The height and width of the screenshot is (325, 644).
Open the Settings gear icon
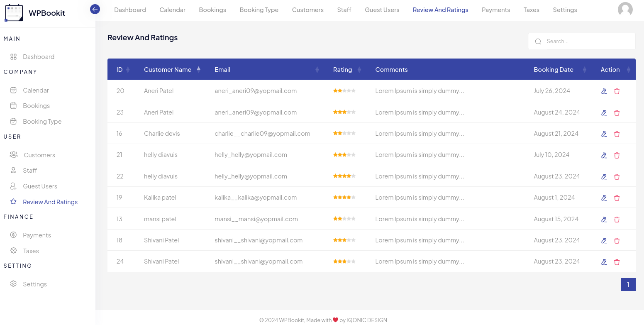pos(14,284)
